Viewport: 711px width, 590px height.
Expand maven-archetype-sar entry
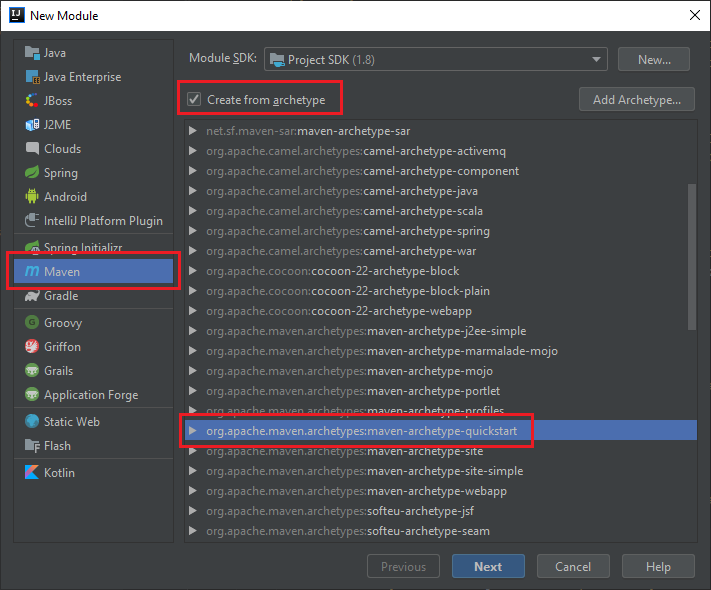tap(193, 131)
